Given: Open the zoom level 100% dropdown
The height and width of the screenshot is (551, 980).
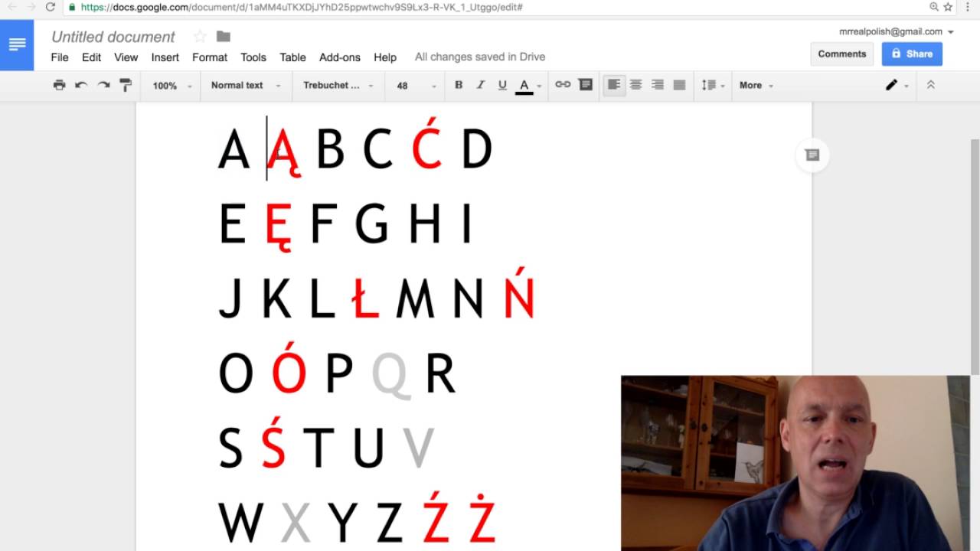Looking at the screenshot, I should pos(172,86).
